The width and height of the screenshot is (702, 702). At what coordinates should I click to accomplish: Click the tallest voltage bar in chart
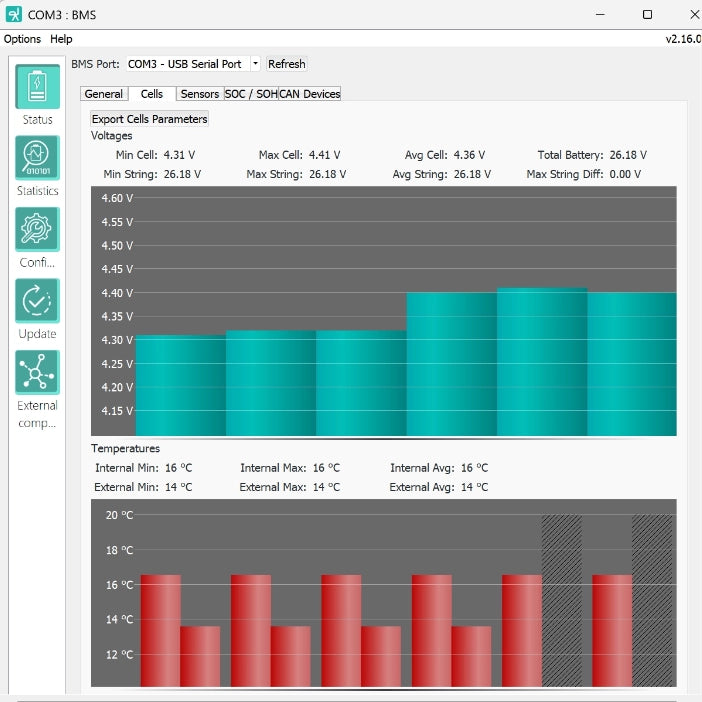tap(541, 360)
